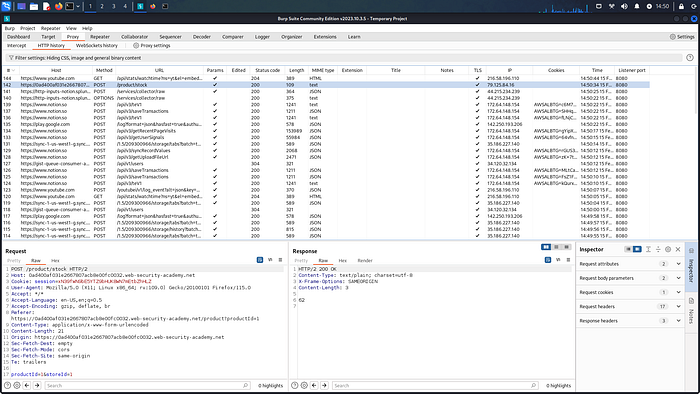700x394 pixels.
Task: Open the Logger tab
Action: [x=262, y=37]
